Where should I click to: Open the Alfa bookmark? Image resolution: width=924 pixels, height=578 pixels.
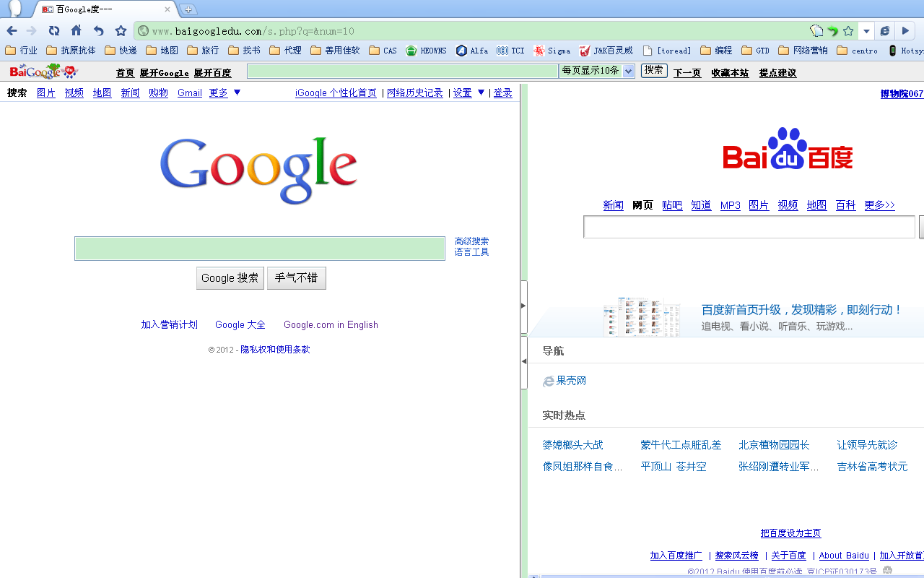pyautogui.click(x=471, y=51)
